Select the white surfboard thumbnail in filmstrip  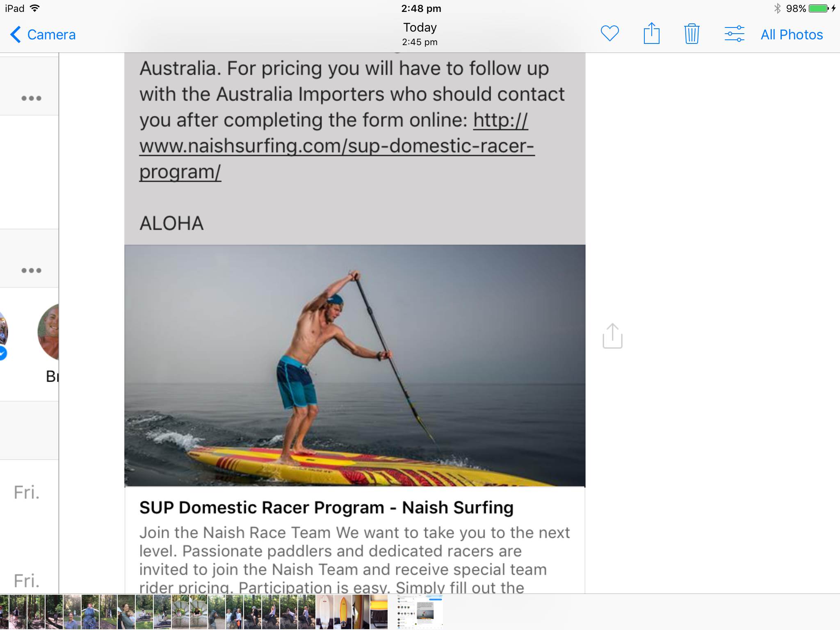click(324, 612)
